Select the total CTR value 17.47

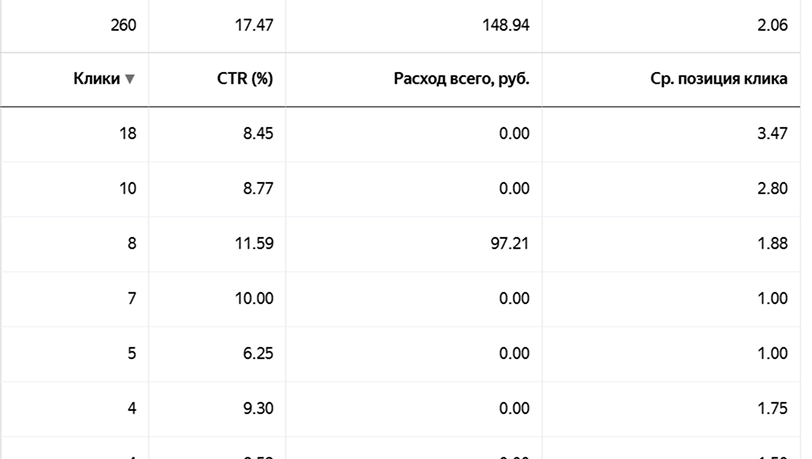point(254,25)
